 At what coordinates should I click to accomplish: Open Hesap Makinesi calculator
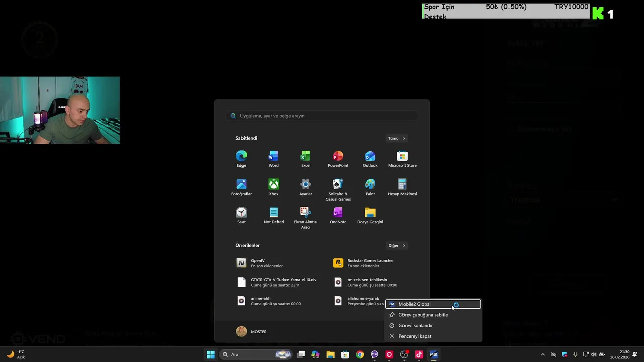[x=402, y=187]
